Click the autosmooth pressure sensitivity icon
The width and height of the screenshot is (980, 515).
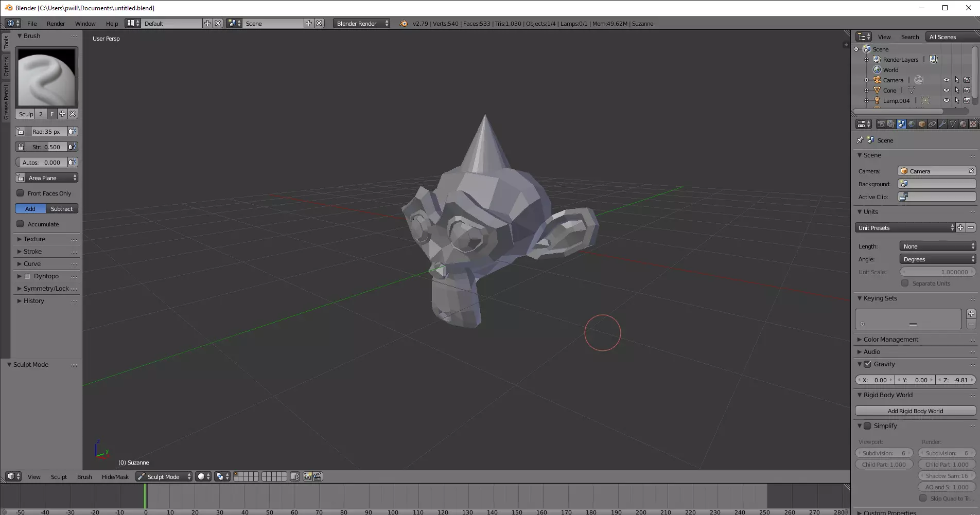click(73, 162)
